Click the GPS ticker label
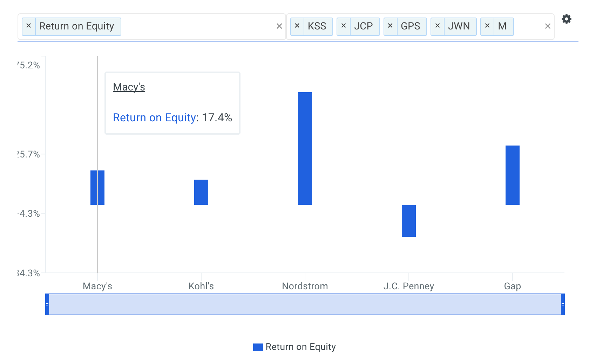Image resolution: width=596 pixels, height=364 pixels. click(411, 26)
